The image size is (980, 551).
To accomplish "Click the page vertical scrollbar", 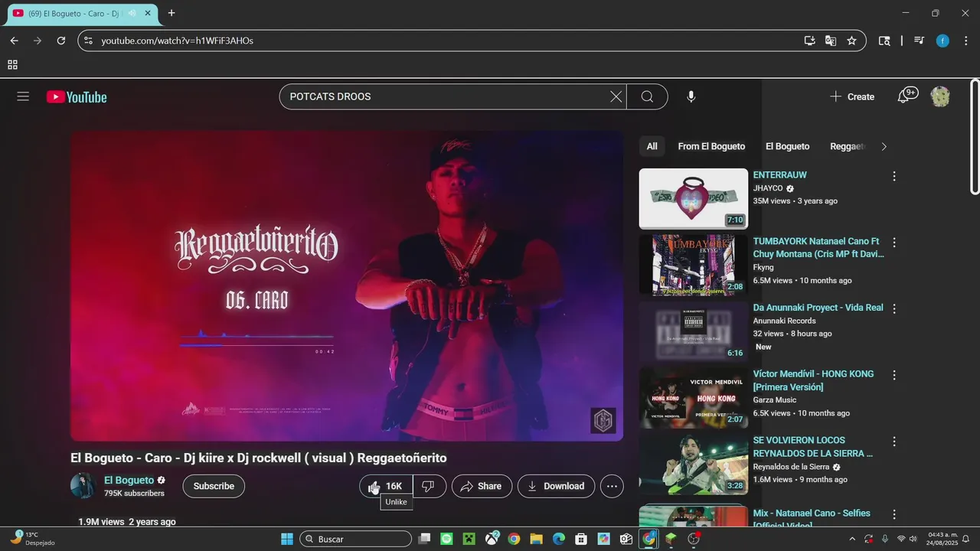I will pyautogui.click(x=975, y=136).
